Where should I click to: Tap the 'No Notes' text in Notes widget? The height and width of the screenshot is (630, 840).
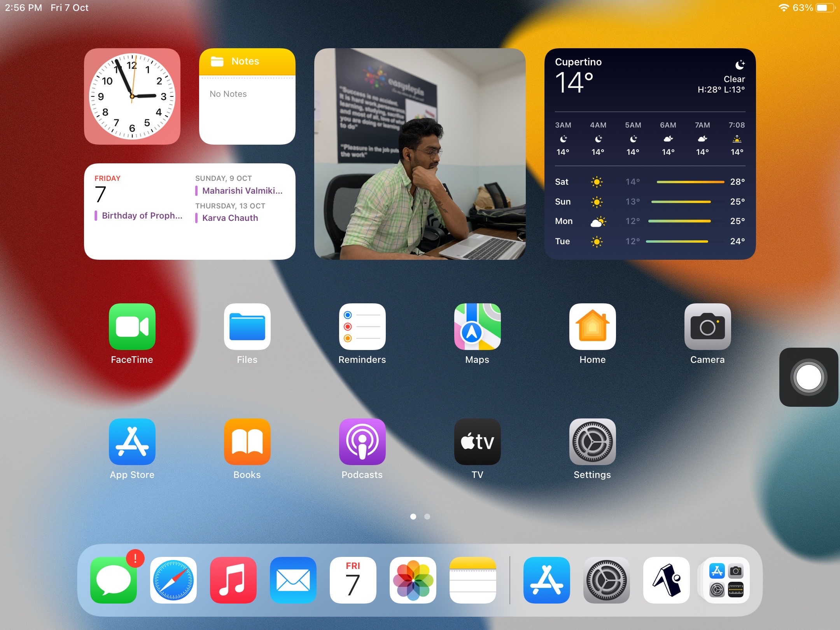(228, 94)
